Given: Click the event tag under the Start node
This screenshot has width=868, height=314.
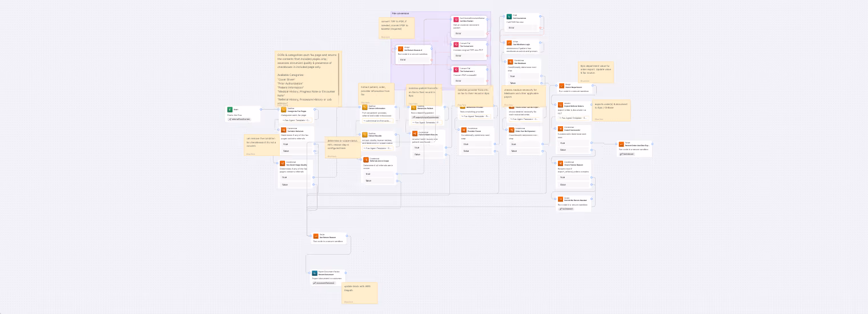Looking at the screenshot, I should pyautogui.click(x=238, y=119).
